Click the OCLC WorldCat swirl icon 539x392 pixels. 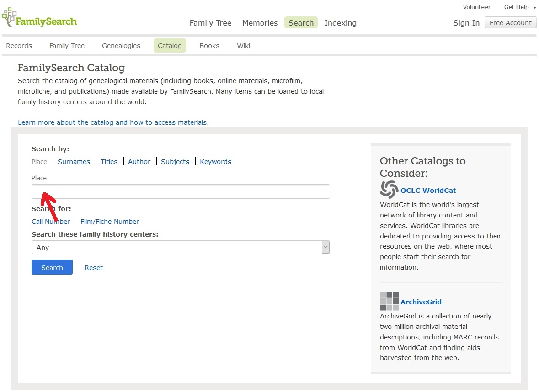(389, 190)
